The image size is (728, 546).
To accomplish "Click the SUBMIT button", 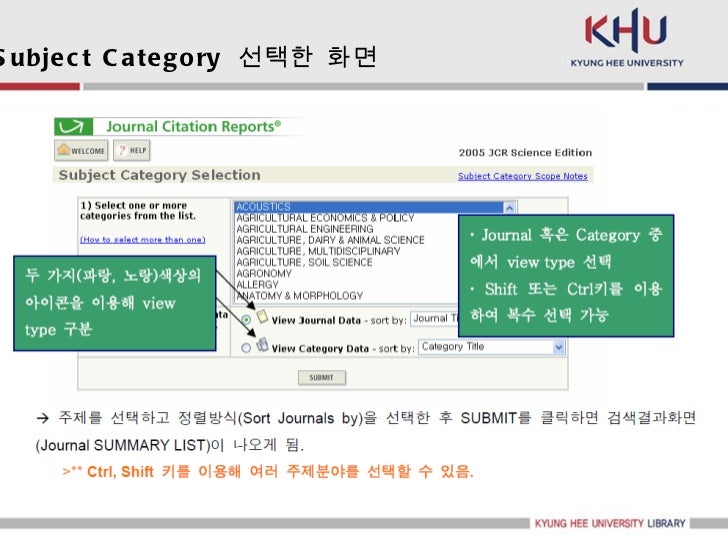I will [322, 377].
